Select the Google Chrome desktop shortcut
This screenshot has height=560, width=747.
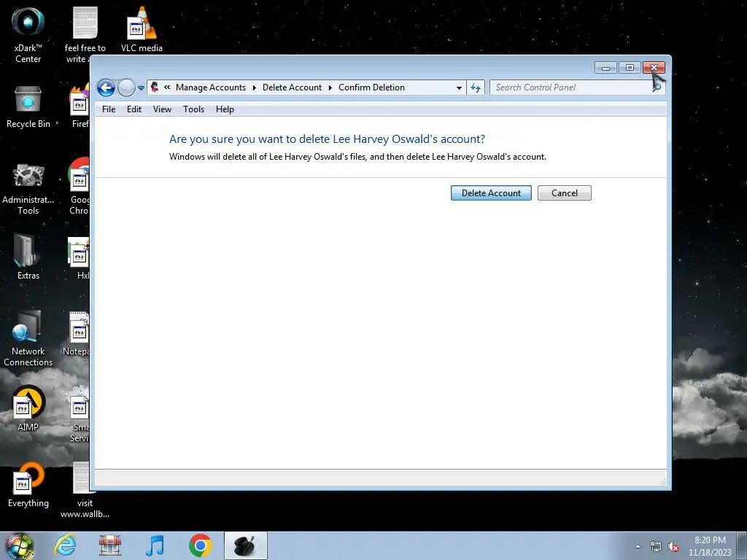pyautogui.click(x=79, y=187)
